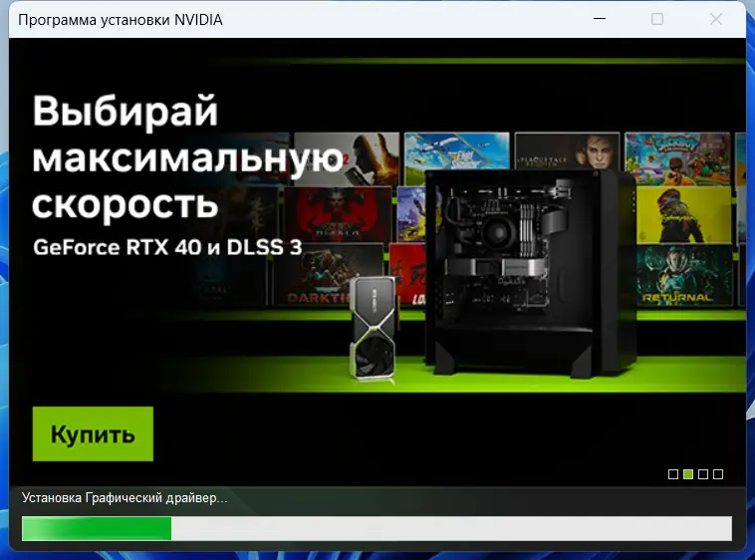Image resolution: width=755 pixels, height=560 pixels.
Task: Click the text GeForce RTX 40 и DLSS 3
Action: [x=167, y=247]
